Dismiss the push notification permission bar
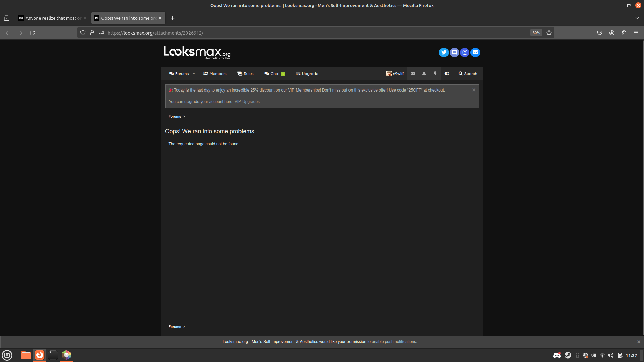Image resolution: width=644 pixels, height=362 pixels. pos(639,342)
